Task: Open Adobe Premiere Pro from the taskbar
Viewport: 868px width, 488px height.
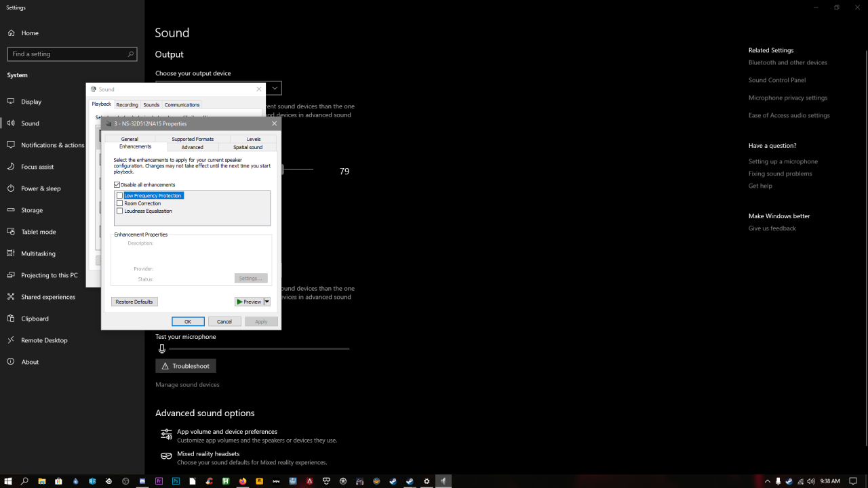Action: pyautogui.click(x=159, y=481)
